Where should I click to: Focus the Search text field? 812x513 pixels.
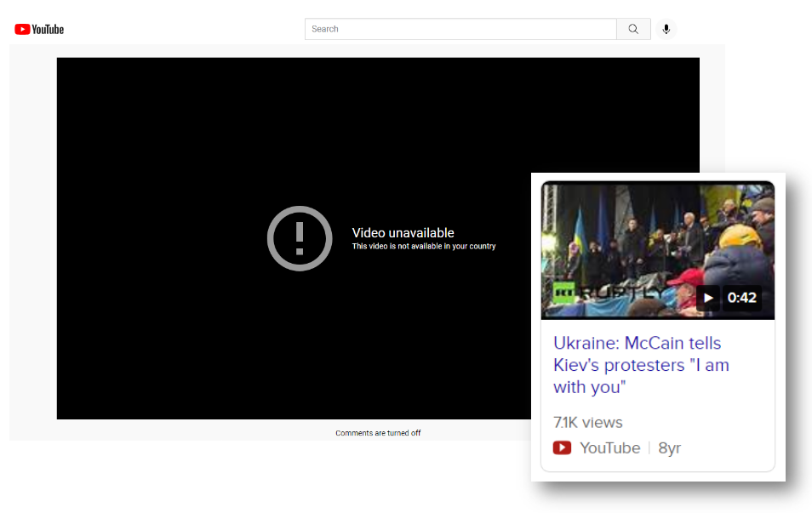[x=460, y=29]
